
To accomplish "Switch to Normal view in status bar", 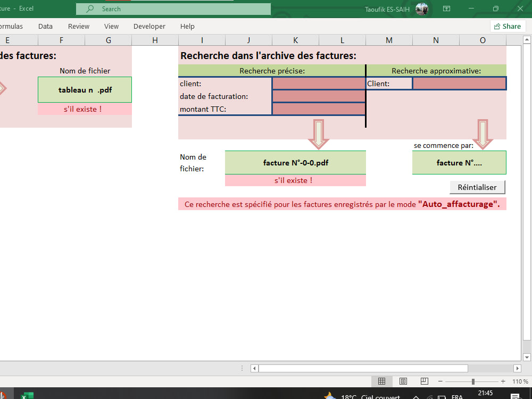I will [381, 381].
